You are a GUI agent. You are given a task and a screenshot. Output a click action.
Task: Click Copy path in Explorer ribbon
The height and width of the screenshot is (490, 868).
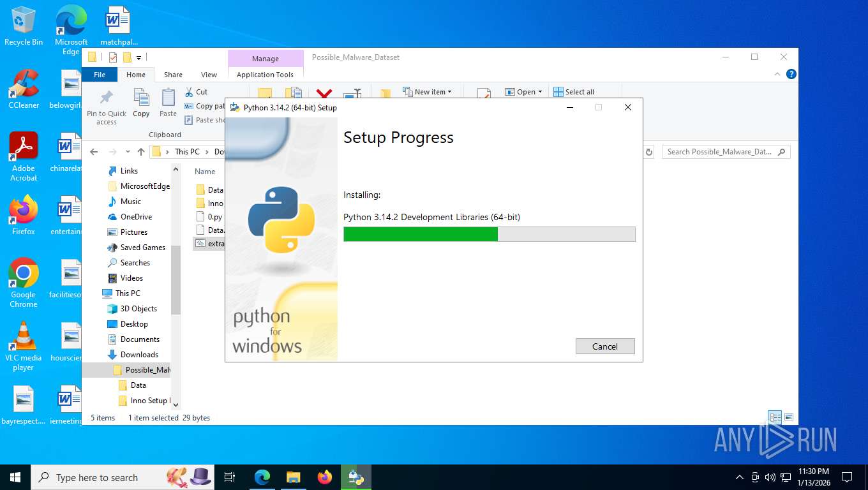coord(205,106)
